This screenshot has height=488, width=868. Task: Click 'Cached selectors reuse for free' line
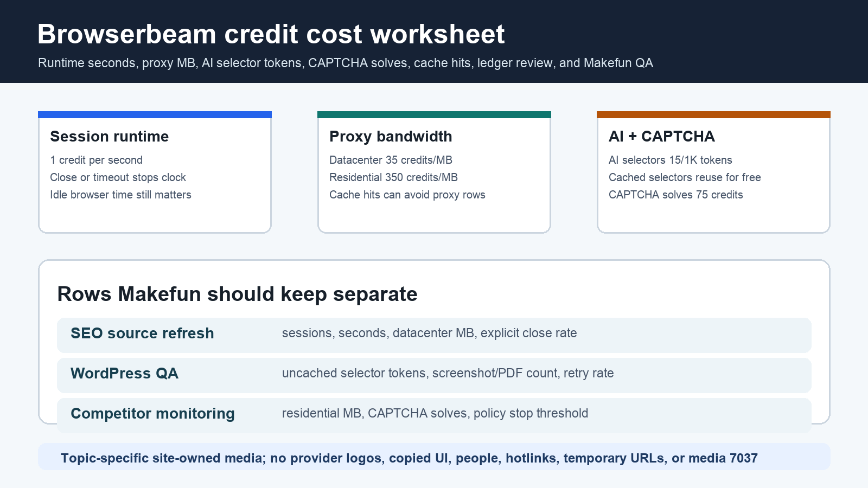[x=685, y=177]
